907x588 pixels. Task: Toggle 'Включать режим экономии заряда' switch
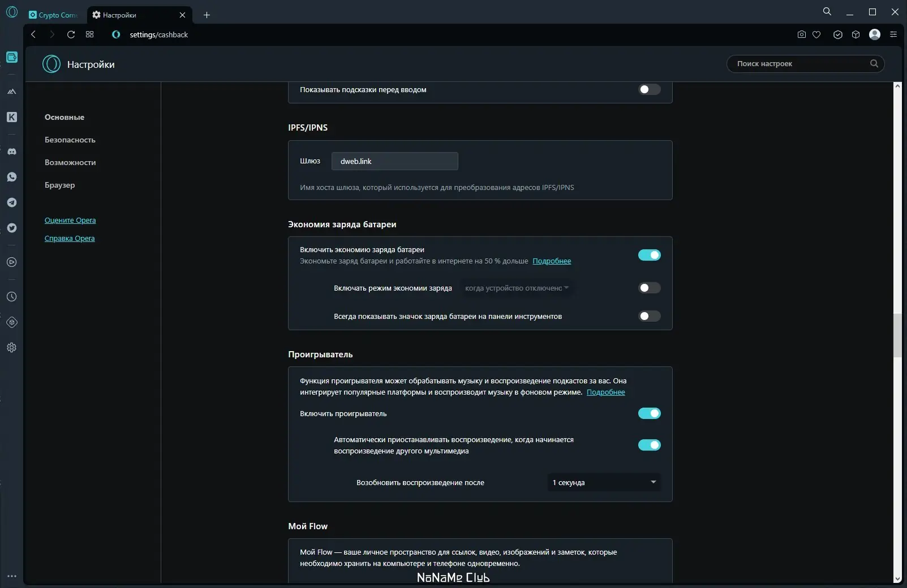650,288
